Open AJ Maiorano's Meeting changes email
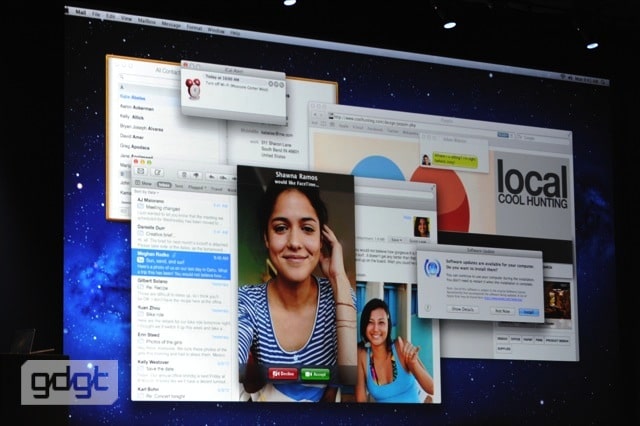640x426 pixels. [x=182, y=211]
